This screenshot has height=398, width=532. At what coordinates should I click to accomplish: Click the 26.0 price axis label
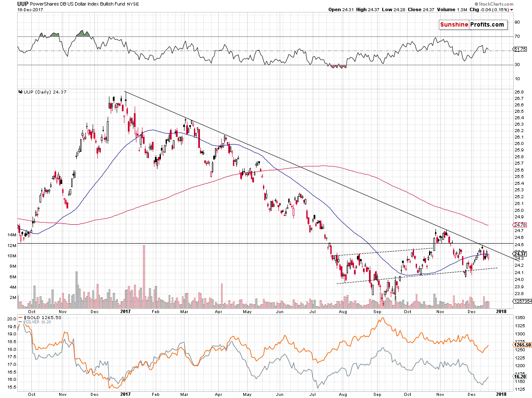tap(518, 143)
